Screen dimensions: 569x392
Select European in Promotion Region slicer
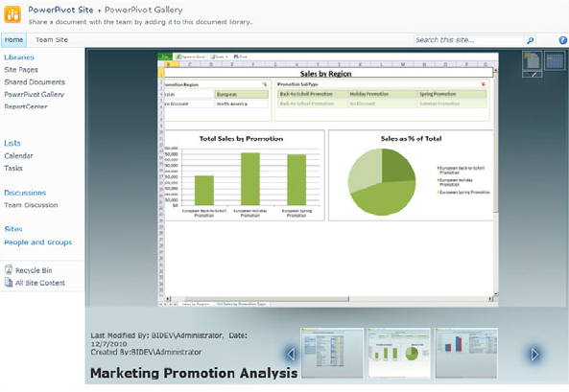[x=241, y=94]
